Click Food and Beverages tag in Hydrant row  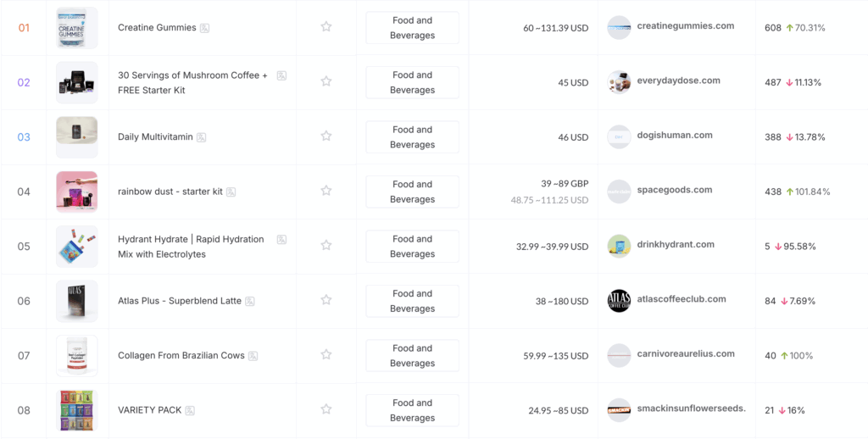point(413,247)
